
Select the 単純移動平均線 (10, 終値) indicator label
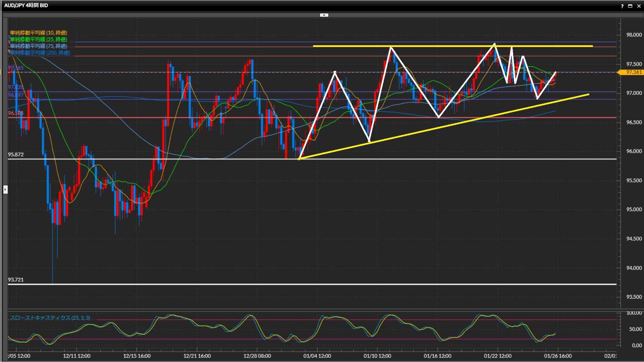pyautogui.click(x=39, y=33)
